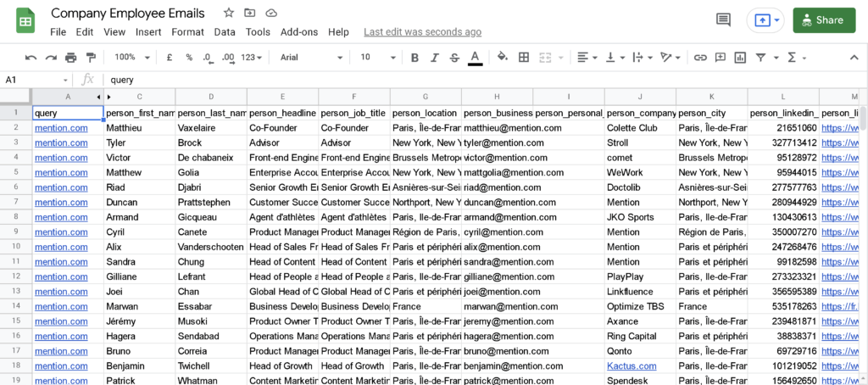The image size is (868, 385).
Task: Click the Insert link icon
Action: click(x=700, y=58)
